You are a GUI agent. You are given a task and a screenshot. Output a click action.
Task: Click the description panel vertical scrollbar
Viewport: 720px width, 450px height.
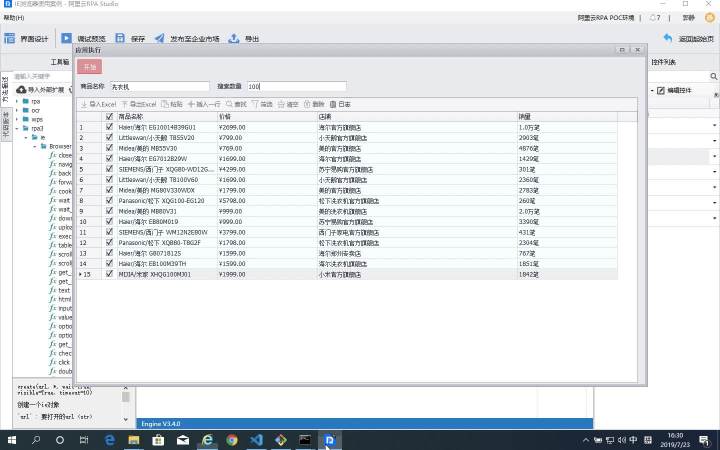(x=125, y=403)
